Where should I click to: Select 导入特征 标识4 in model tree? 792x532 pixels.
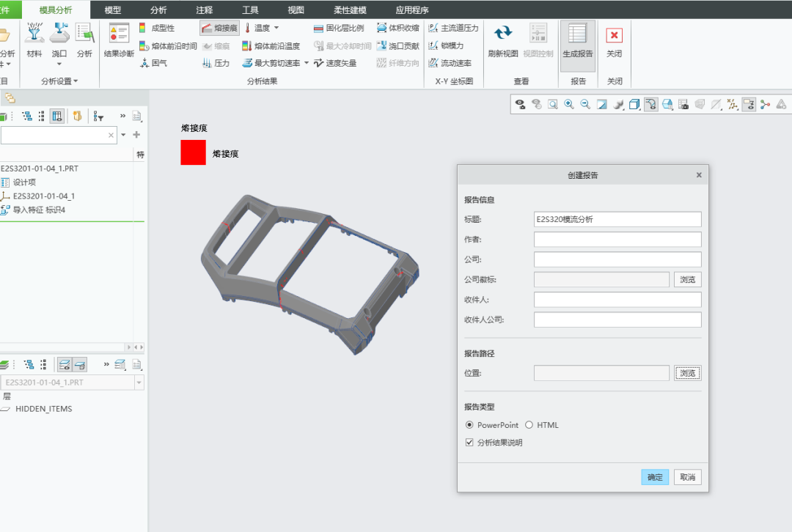click(33, 210)
